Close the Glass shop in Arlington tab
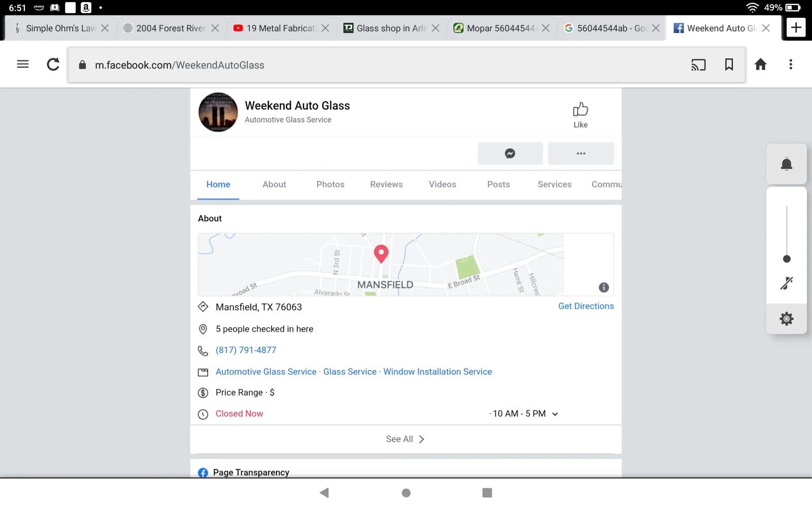 coord(435,28)
